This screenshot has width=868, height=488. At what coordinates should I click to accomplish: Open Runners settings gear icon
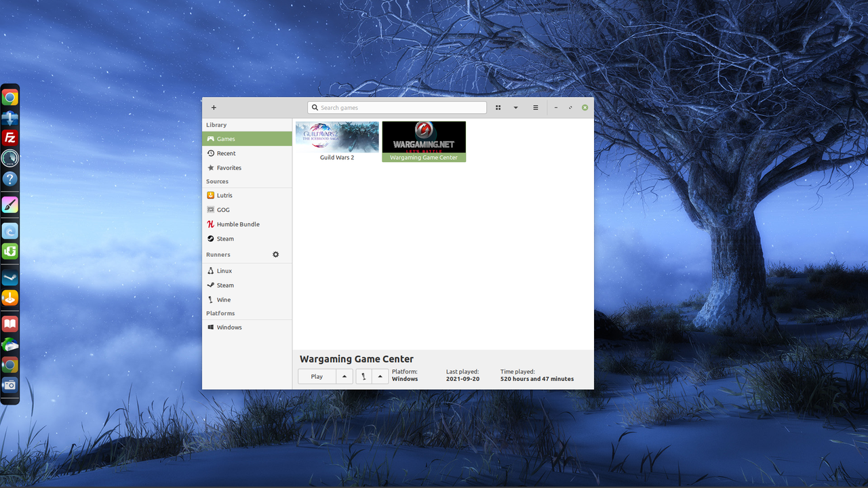click(276, 255)
